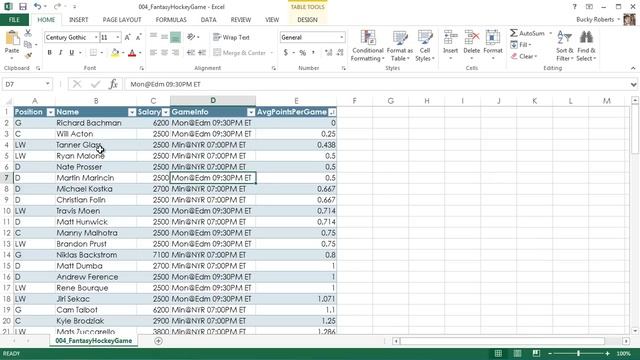This screenshot has height=360, width=640.
Task: Click the Fill Color paint bucket icon
Action: tap(115, 53)
